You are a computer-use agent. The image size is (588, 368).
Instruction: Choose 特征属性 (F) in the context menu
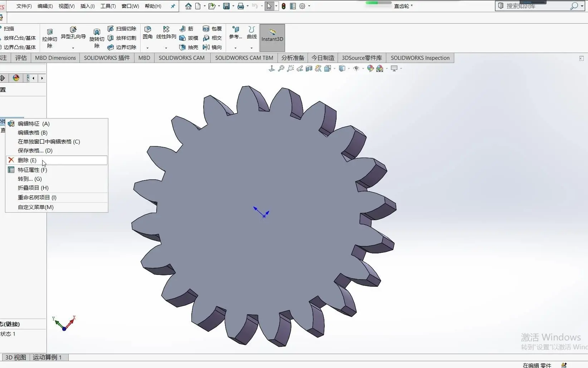tap(57, 170)
